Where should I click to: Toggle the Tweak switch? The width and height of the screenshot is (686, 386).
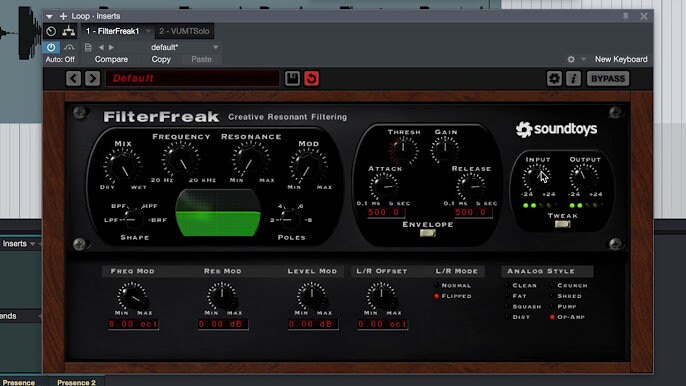click(x=562, y=224)
